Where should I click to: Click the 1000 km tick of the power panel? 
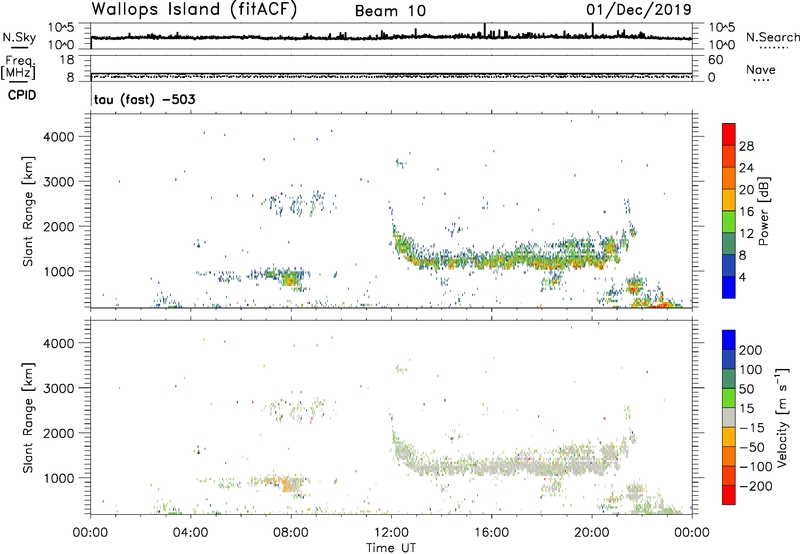click(59, 271)
